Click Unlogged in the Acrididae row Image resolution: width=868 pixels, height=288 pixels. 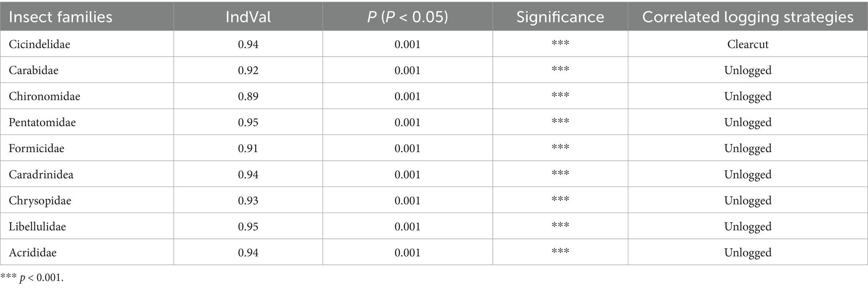pos(748,252)
